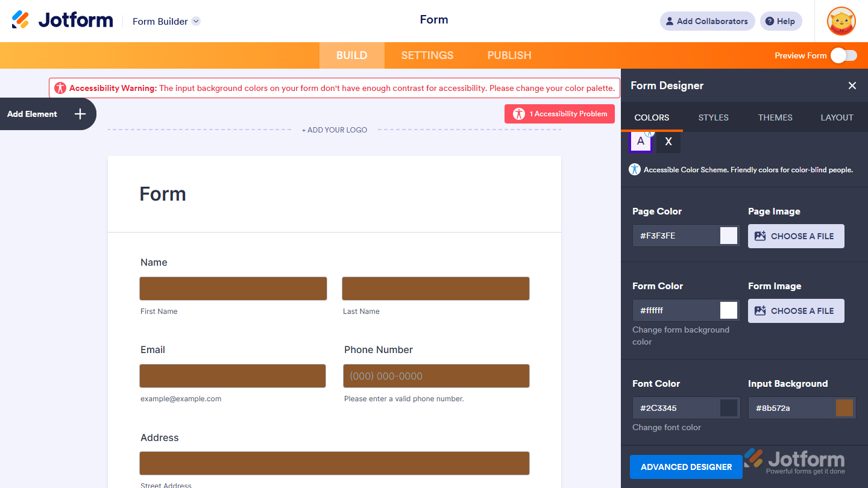The height and width of the screenshot is (488, 868).
Task: Click the Phone Number input field
Action: tap(436, 376)
